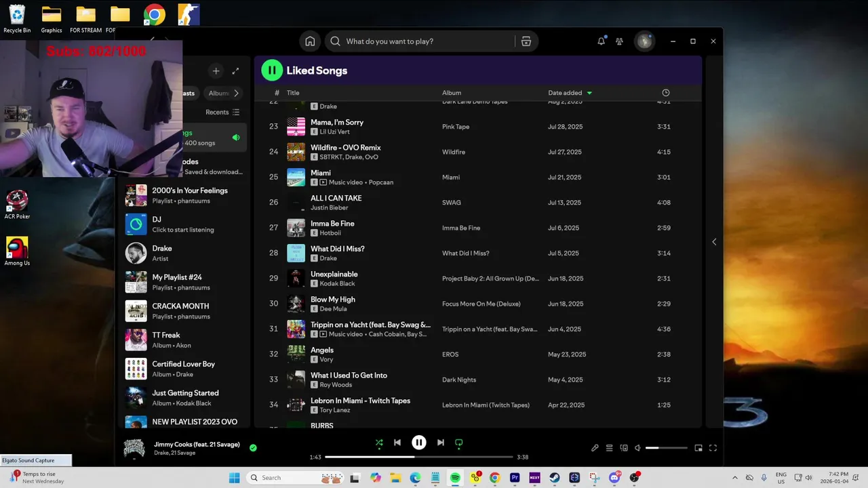This screenshot has height=488, width=868.
Task: Open the play queue
Action: (610, 448)
